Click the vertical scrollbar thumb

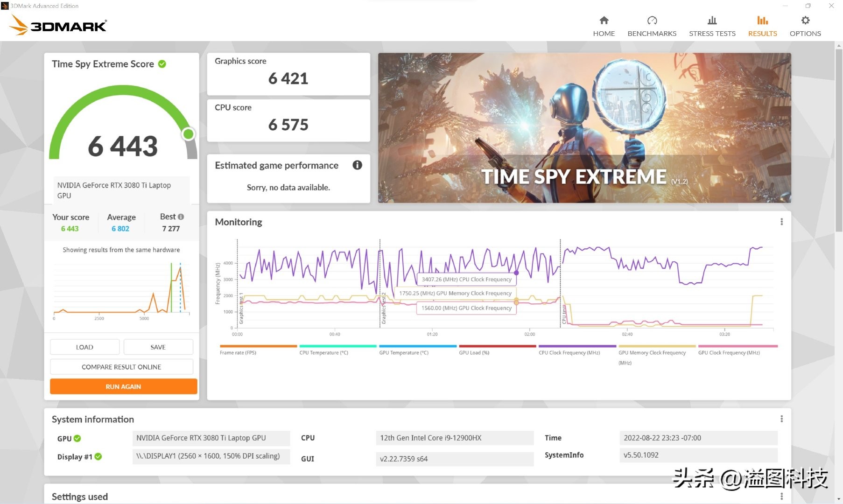(839, 140)
